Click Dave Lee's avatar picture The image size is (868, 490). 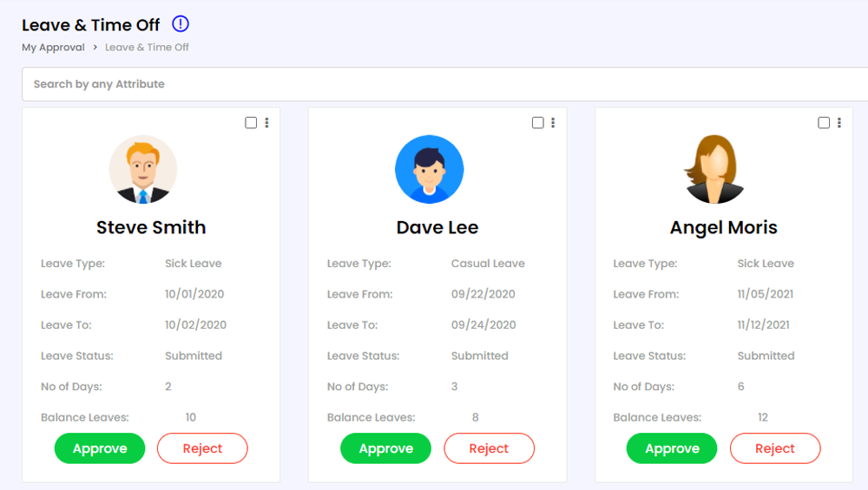429,169
